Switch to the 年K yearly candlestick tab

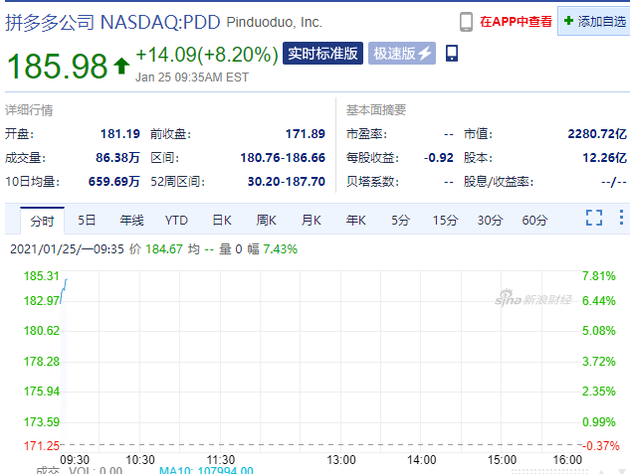click(x=356, y=220)
